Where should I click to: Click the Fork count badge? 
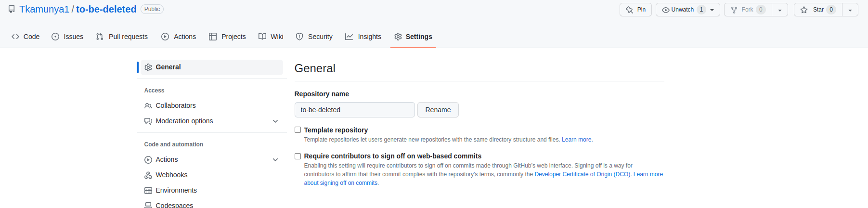[761, 10]
